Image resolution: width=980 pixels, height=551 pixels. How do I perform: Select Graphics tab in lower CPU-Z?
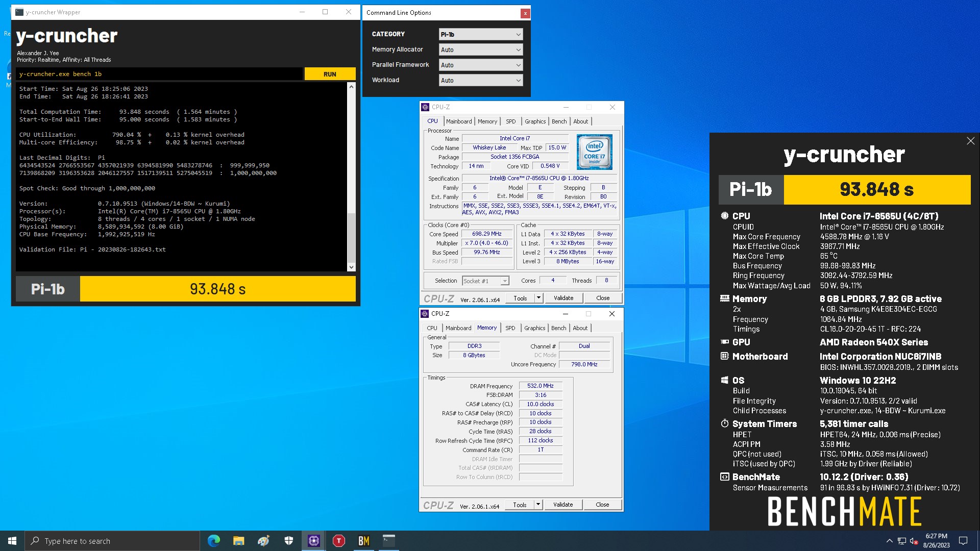tap(535, 328)
